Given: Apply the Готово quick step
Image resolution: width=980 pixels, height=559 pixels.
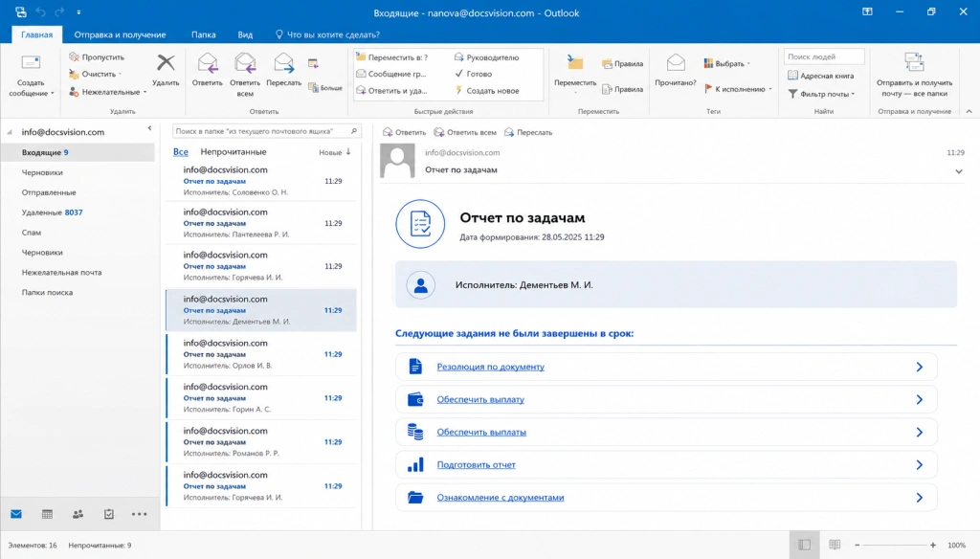Looking at the screenshot, I should point(473,74).
